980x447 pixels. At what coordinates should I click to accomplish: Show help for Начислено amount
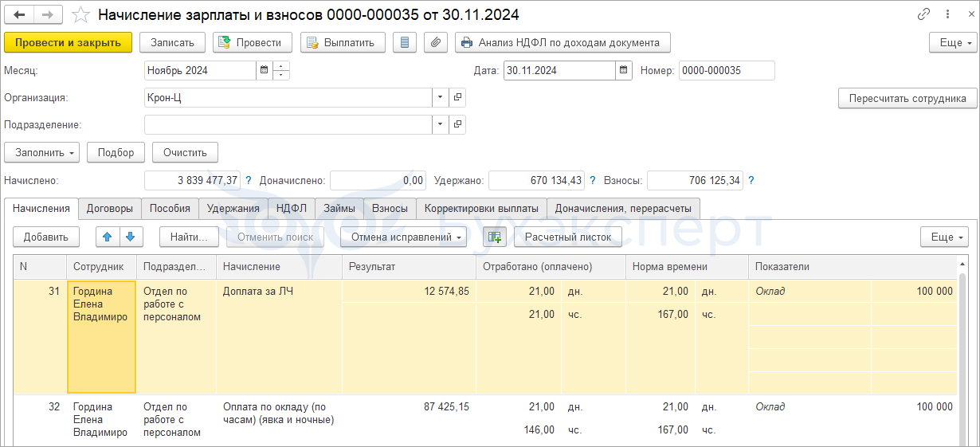coord(248,181)
